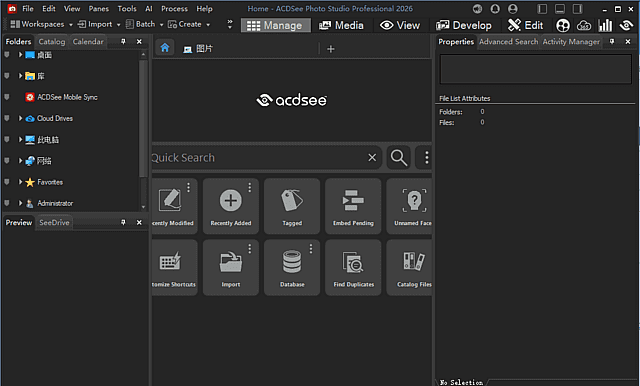Open the People face mode icon
Screen dimensions: 640x386
pos(562,25)
